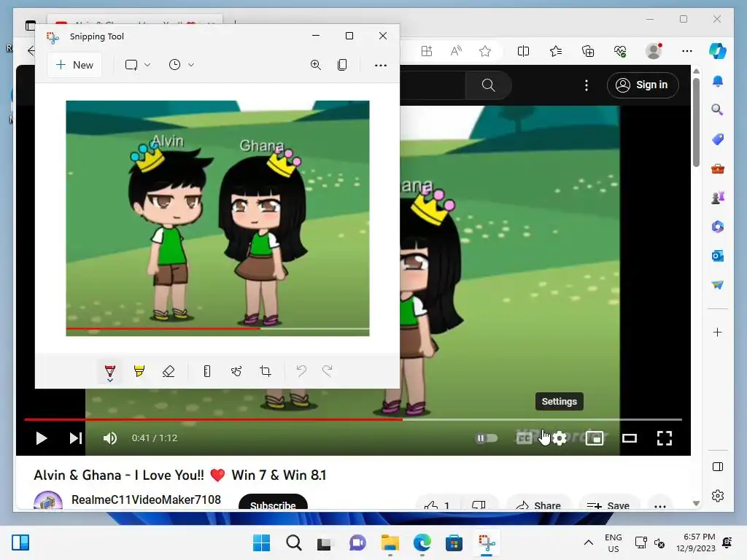Redo the edit in Snipping Tool
Viewport: 747px width, 560px height.
pyautogui.click(x=328, y=370)
